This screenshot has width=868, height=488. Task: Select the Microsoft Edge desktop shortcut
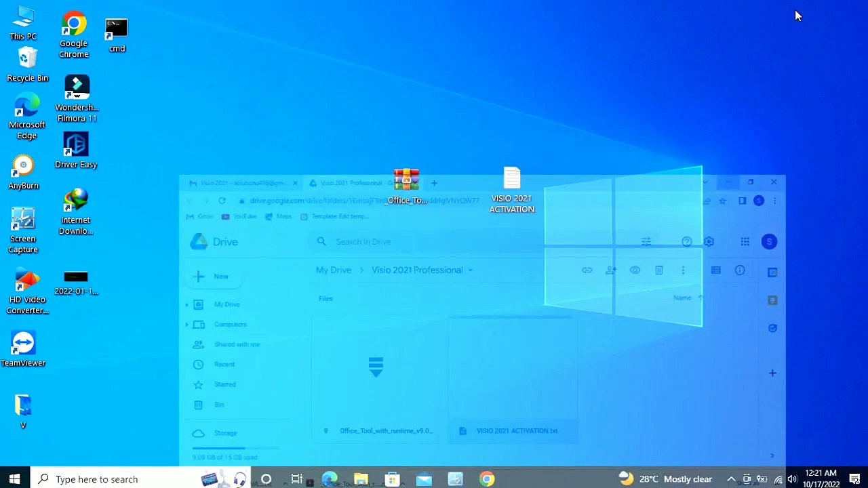(27, 117)
